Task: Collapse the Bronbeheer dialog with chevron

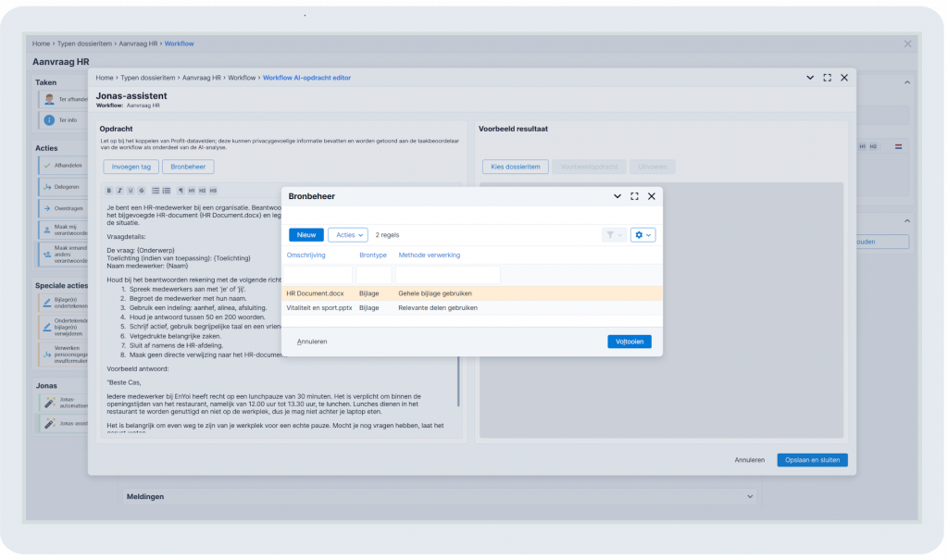Action: click(617, 196)
